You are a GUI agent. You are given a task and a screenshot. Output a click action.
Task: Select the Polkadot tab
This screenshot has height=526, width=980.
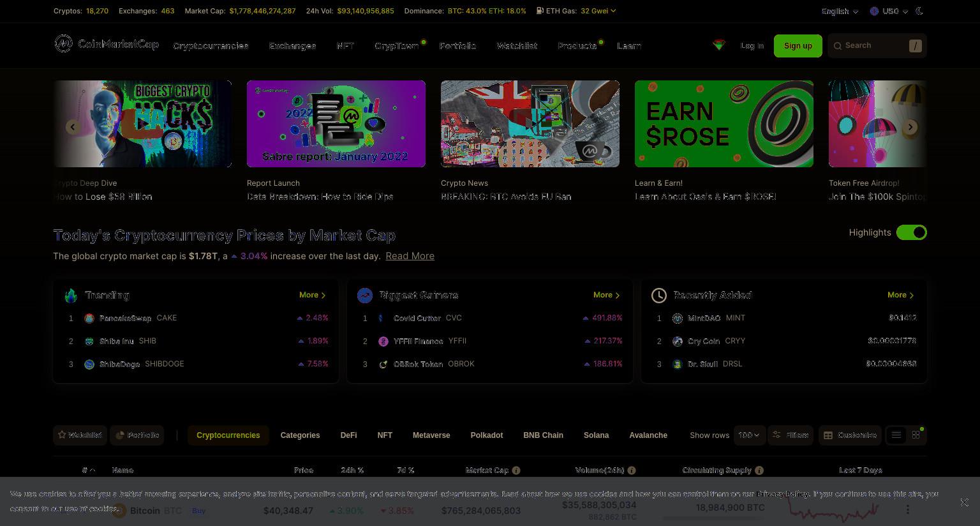487,435
